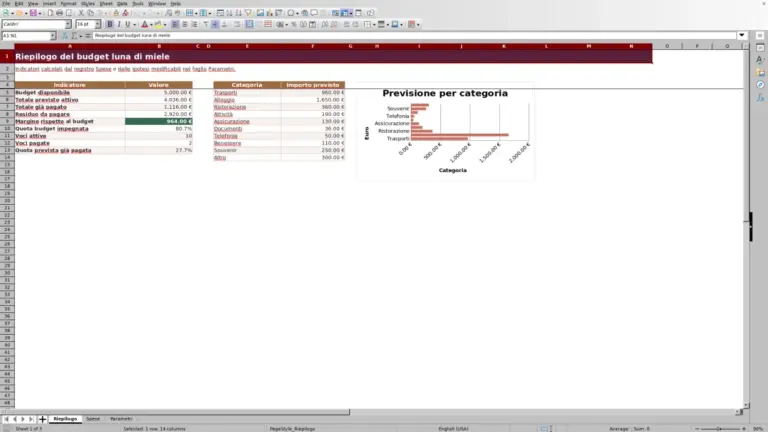Click the Center Horizontally icon
The width and height of the screenshot is (768, 432).
185,24
